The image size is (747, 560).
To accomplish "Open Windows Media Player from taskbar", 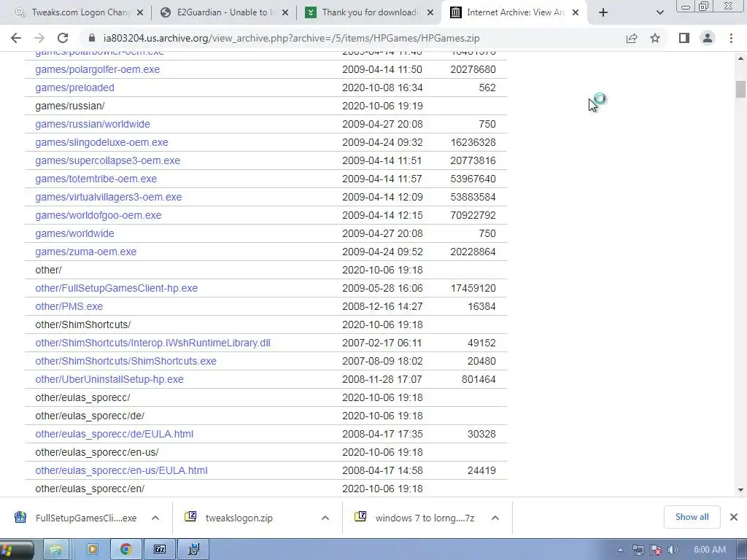I will (92, 550).
